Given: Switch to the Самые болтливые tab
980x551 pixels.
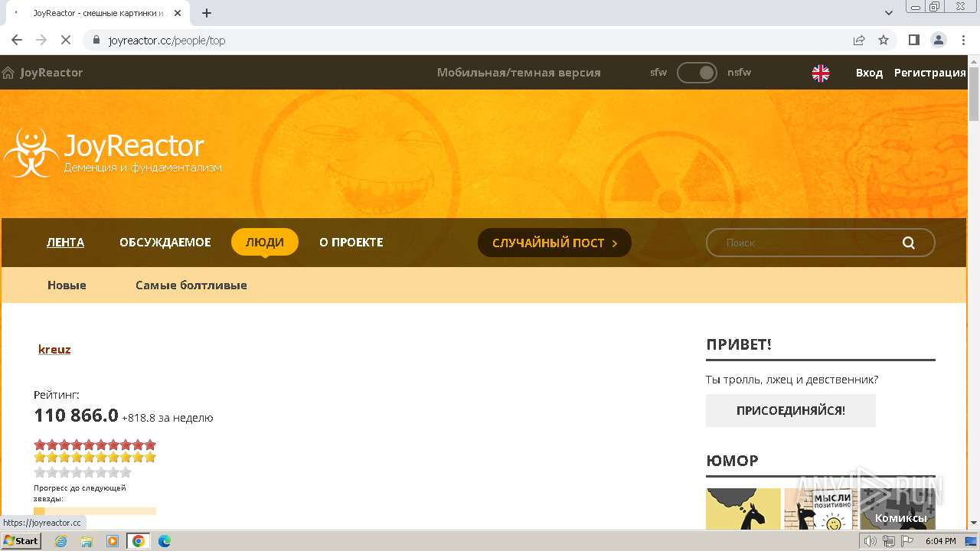Looking at the screenshot, I should pyautogui.click(x=191, y=285).
